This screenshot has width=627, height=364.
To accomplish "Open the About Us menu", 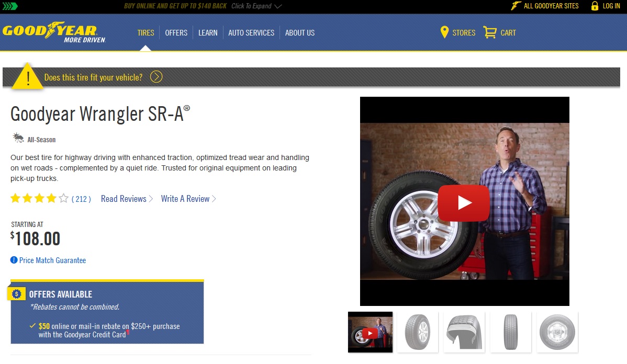I will pyautogui.click(x=300, y=33).
